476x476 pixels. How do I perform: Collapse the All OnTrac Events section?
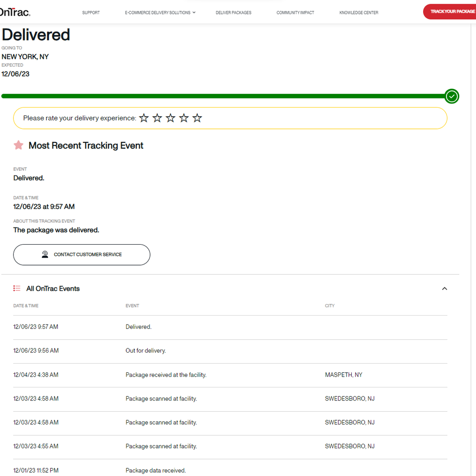[445, 288]
